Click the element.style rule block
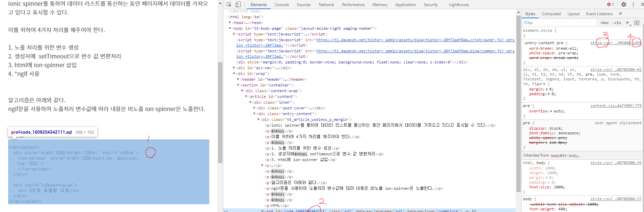Screen dimensions: 644x212 coord(582,33)
